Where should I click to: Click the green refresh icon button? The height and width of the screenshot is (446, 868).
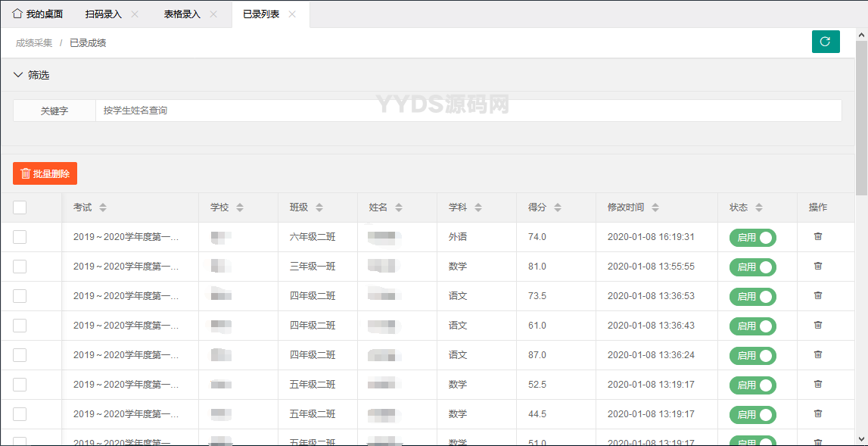826,42
